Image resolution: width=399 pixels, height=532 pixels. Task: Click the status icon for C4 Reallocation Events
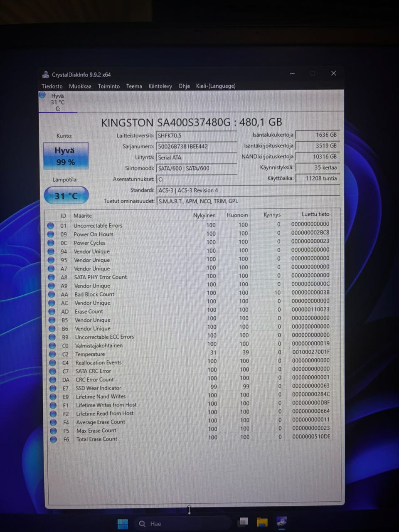coord(52,363)
